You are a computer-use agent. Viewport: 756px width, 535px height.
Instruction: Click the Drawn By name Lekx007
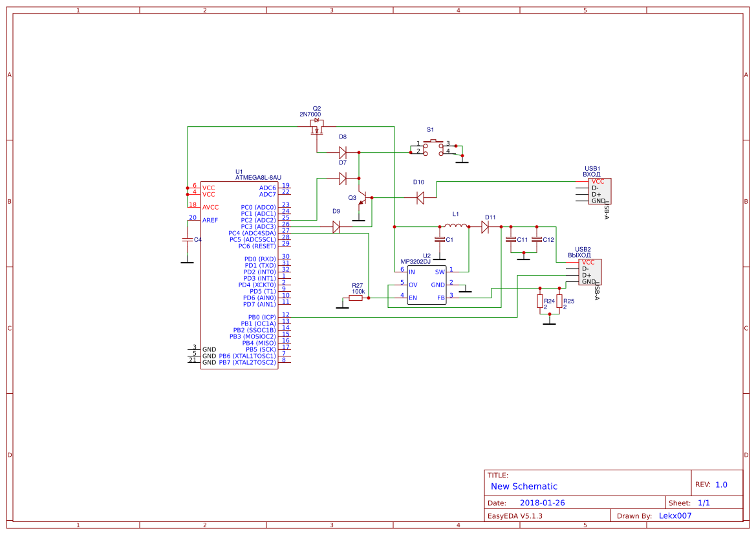tap(675, 516)
